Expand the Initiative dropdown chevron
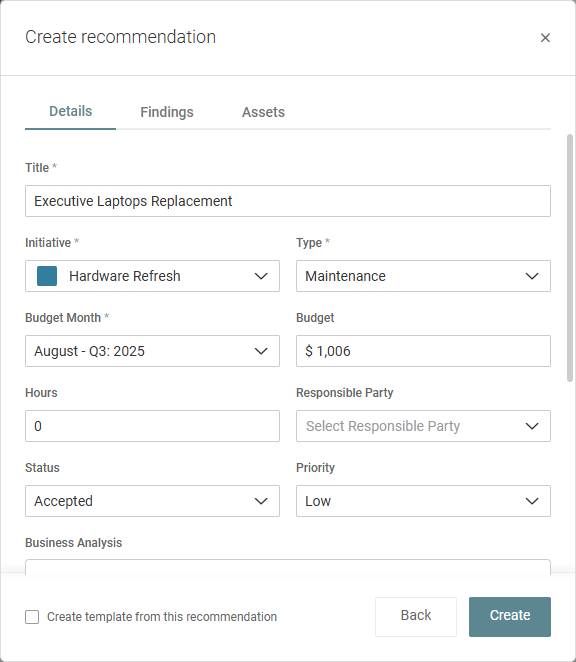This screenshot has width=576, height=662. coord(261,276)
